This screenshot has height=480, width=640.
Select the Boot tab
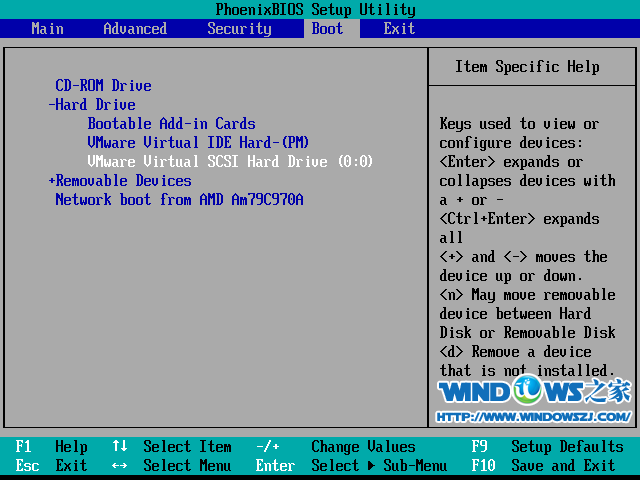[x=327, y=29]
